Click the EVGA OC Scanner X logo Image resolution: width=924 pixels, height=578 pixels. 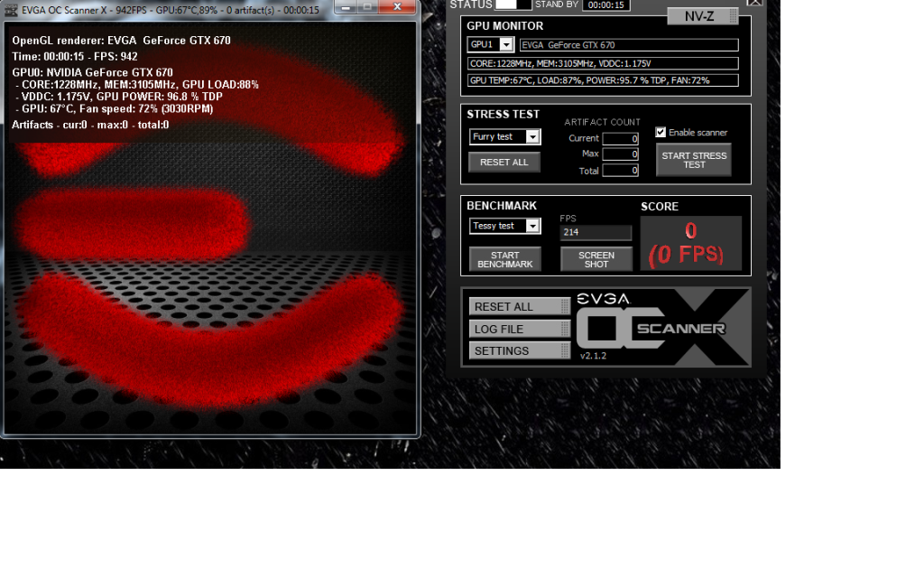click(x=663, y=327)
